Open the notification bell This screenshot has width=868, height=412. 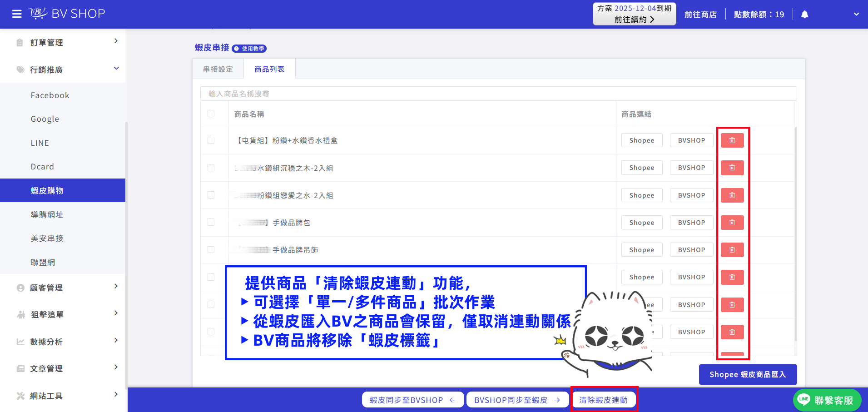click(804, 15)
